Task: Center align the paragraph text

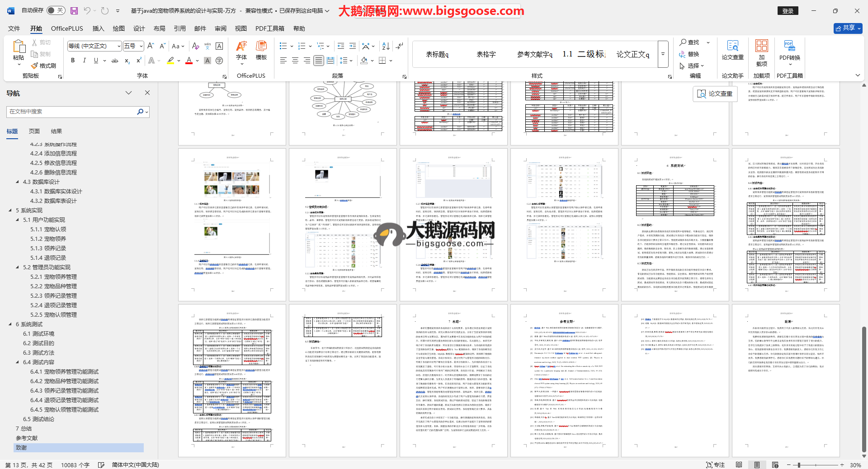Action: [295, 61]
